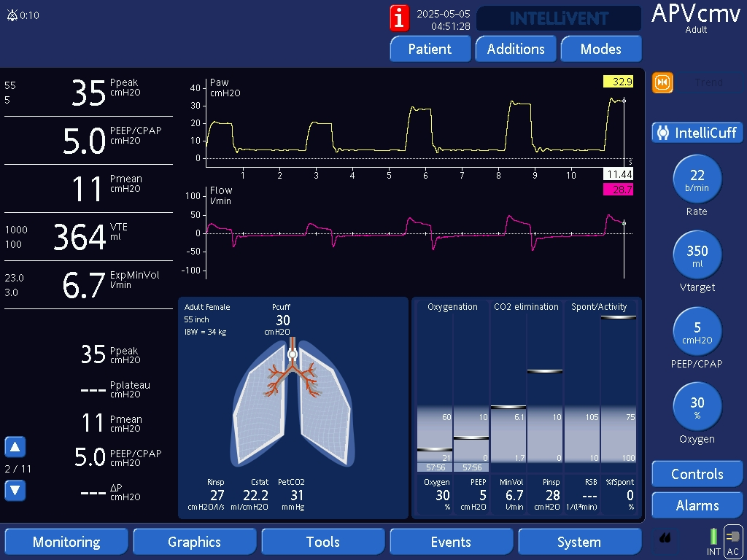Switch to the Monitoring tab

pyautogui.click(x=66, y=542)
